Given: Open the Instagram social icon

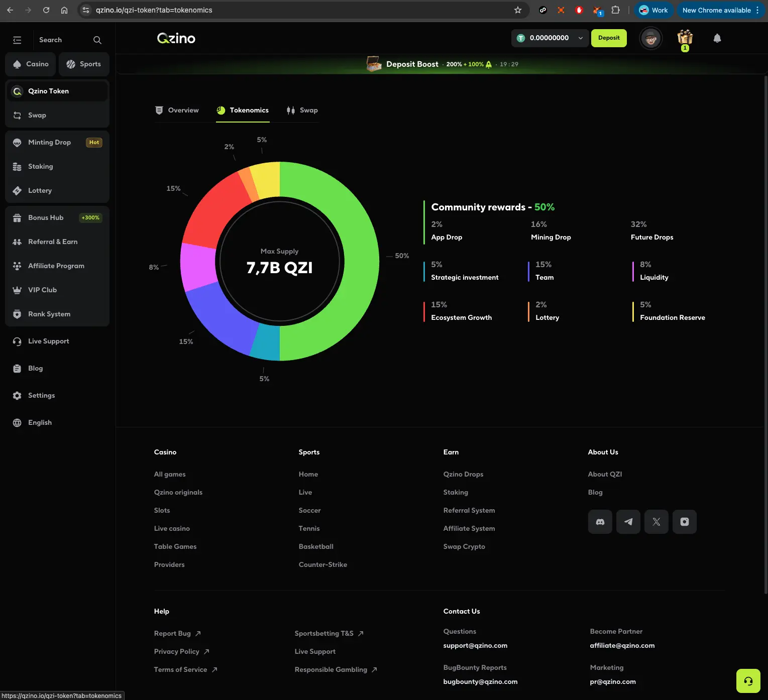Looking at the screenshot, I should pyautogui.click(x=685, y=522).
